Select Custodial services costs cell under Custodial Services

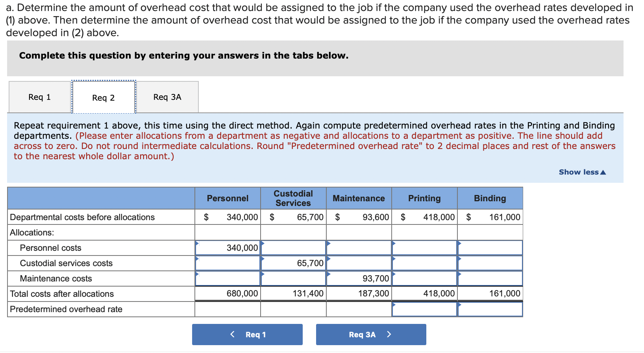pyautogui.click(x=294, y=263)
